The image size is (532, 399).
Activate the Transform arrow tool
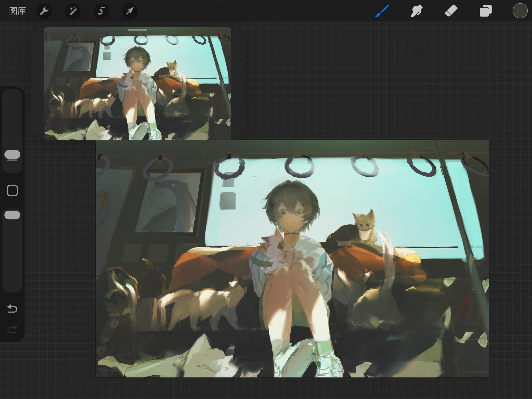(x=130, y=11)
